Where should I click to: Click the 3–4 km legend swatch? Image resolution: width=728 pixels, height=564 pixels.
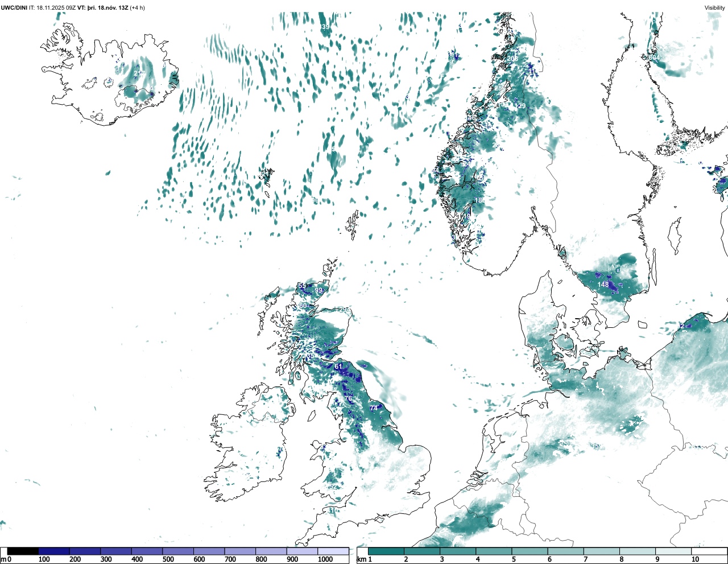(x=458, y=551)
